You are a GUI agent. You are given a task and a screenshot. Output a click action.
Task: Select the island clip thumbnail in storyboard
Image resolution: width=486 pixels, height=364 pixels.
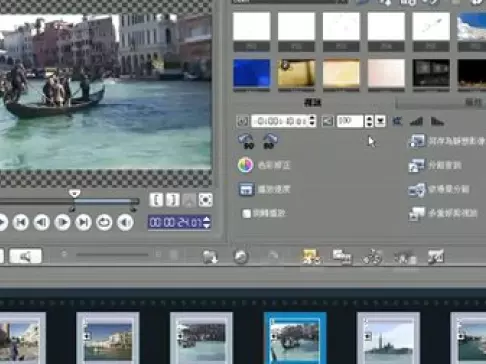pyautogui.click(x=388, y=338)
